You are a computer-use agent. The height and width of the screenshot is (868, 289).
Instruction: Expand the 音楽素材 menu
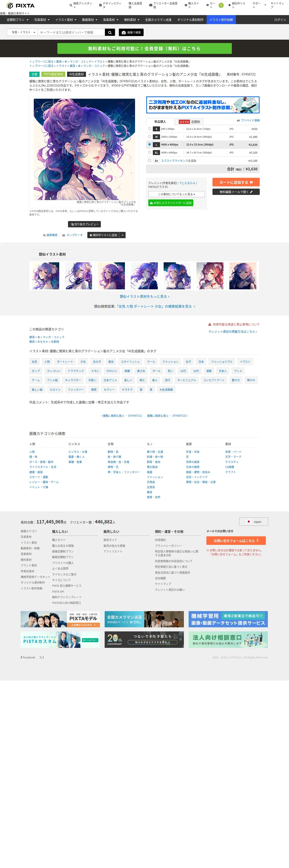(111, 20)
